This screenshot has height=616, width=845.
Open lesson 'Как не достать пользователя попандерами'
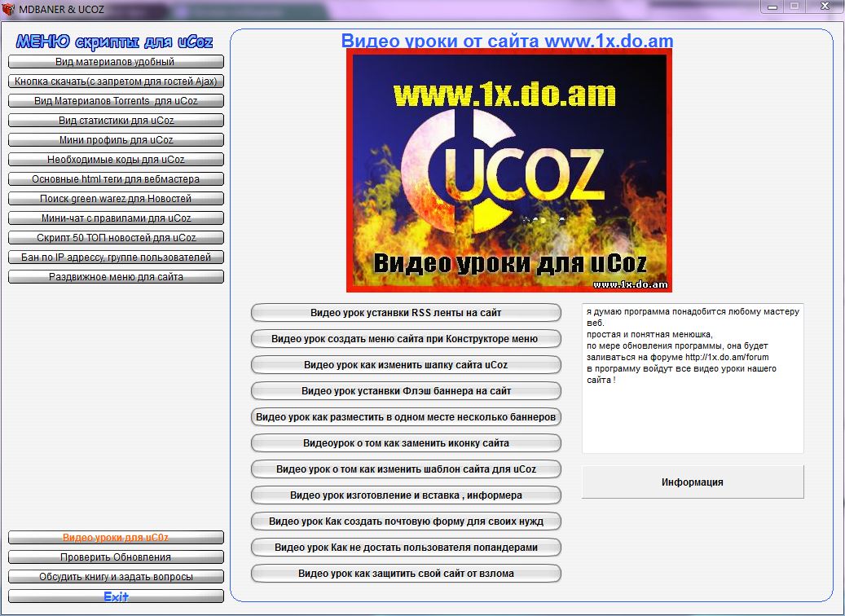tap(406, 547)
